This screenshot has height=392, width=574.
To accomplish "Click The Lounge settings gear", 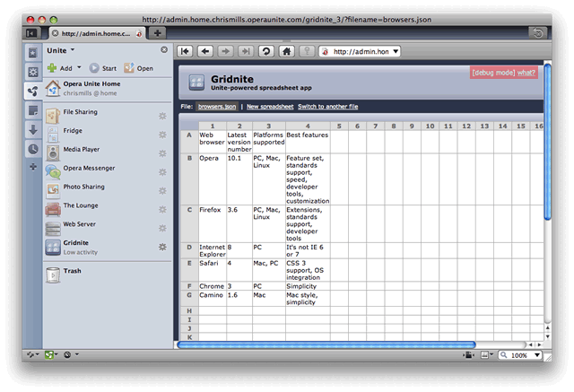I will click(x=162, y=209).
